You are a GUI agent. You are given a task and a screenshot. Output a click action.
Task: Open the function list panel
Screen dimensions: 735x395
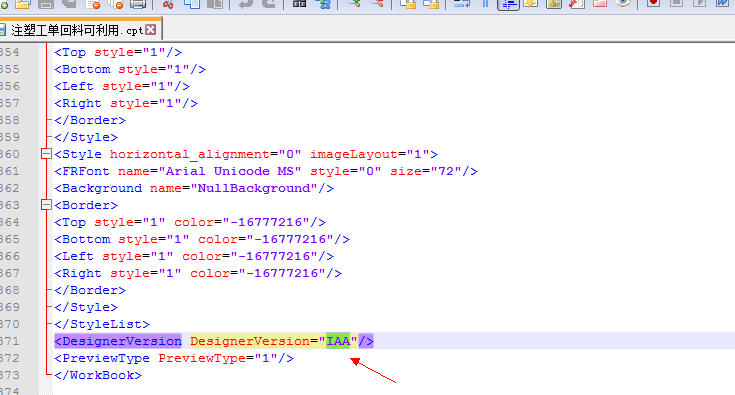pyautogui.click(x=577, y=4)
